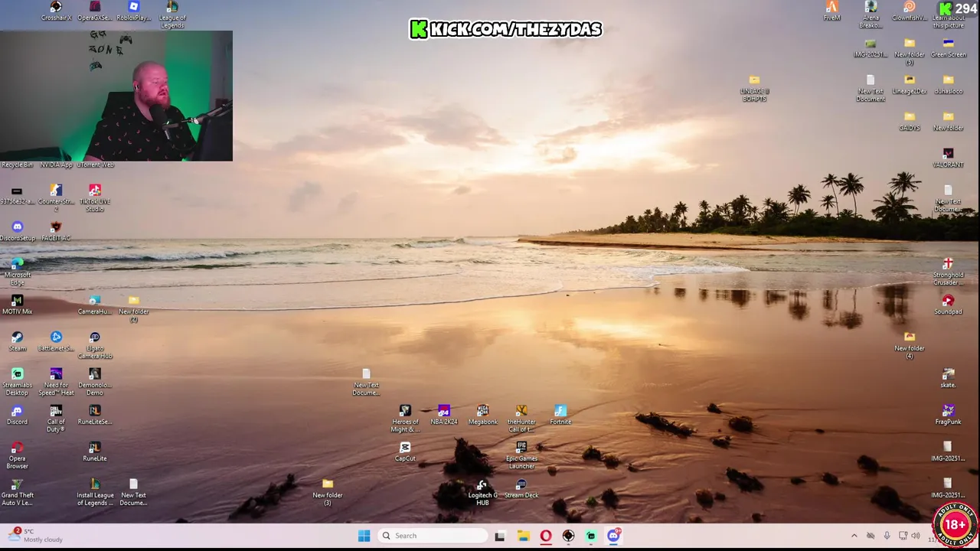Viewport: 980px width, 551px height.
Task: Open the Battle.net Setup icon
Action: pyautogui.click(x=56, y=341)
